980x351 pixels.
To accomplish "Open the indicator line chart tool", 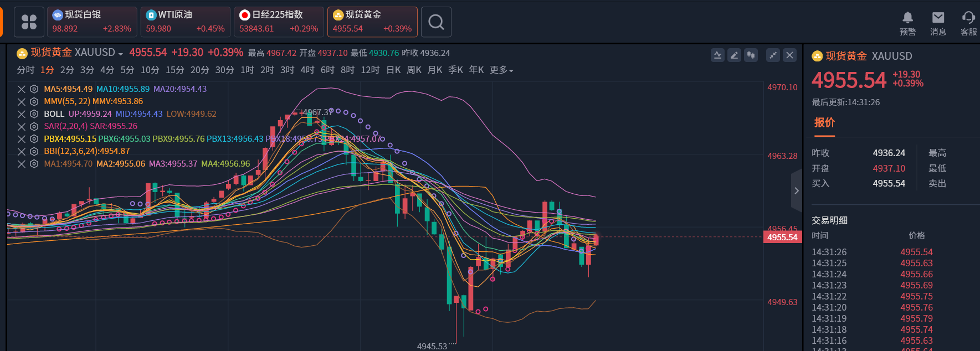I will [717, 55].
